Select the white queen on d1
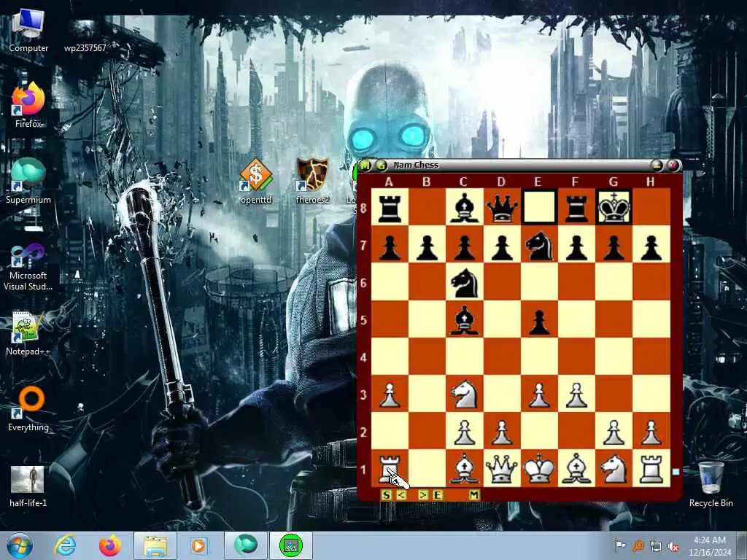This screenshot has height=560, width=747. click(x=501, y=469)
